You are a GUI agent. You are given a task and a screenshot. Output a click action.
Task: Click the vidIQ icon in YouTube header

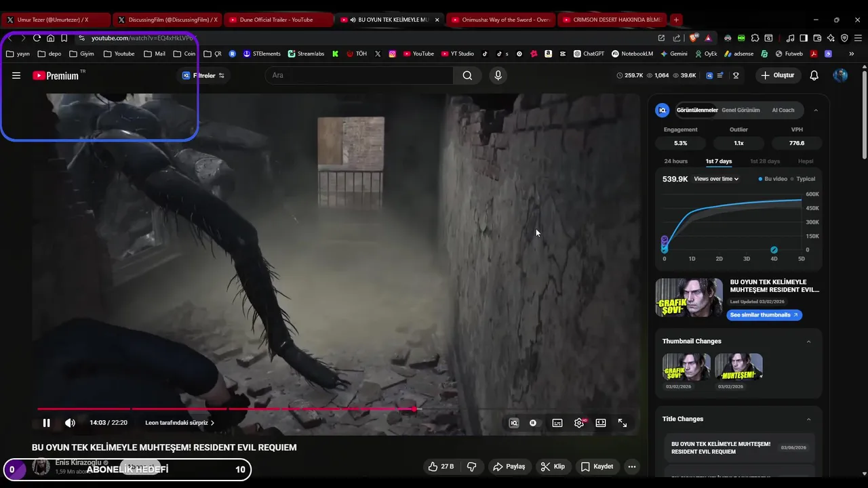709,75
